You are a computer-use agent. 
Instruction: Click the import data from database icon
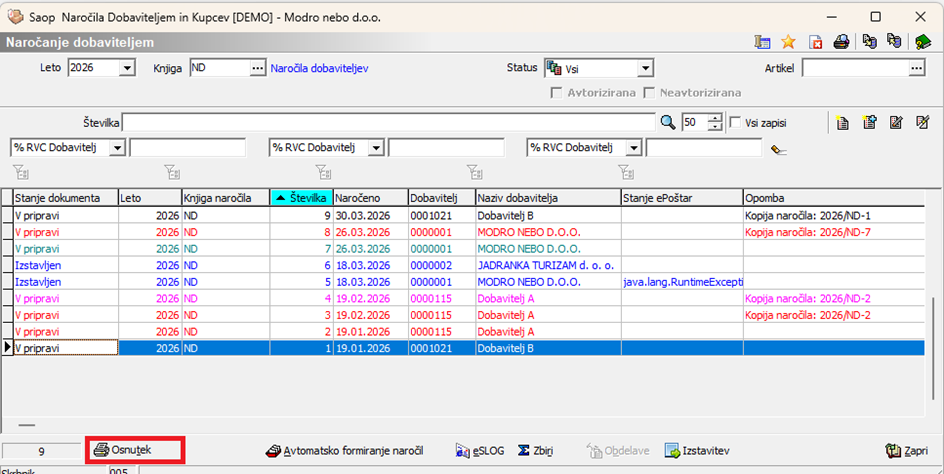[x=895, y=42]
